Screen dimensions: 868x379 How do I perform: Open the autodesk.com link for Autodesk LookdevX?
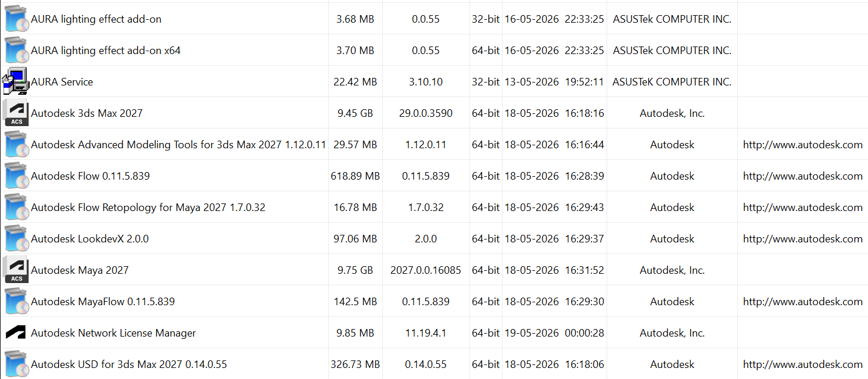coord(802,239)
